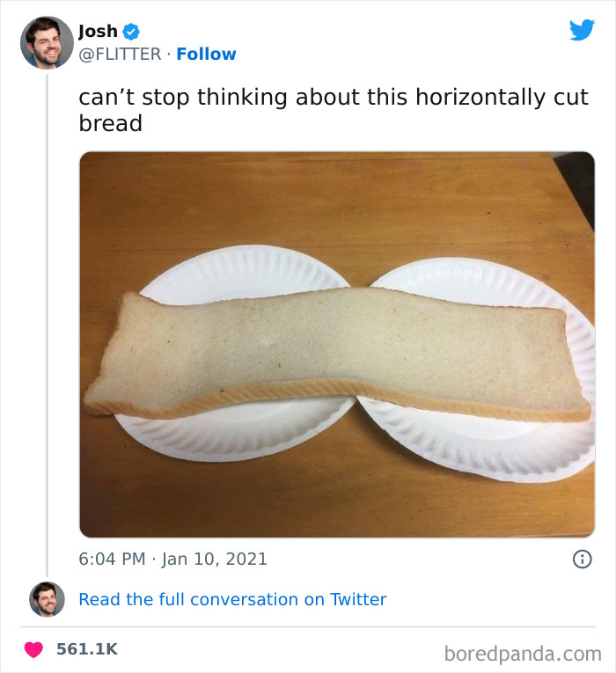Click the boredpanda.com watermark
This screenshot has height=673, width=616.
coord(521,654)
